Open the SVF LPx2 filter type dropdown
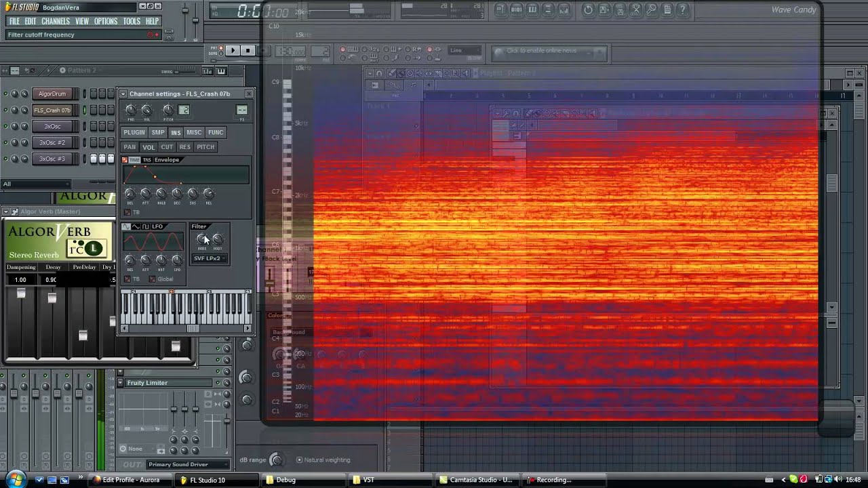The height and width of the screenshot is (488, 868). tap(209, 258)
